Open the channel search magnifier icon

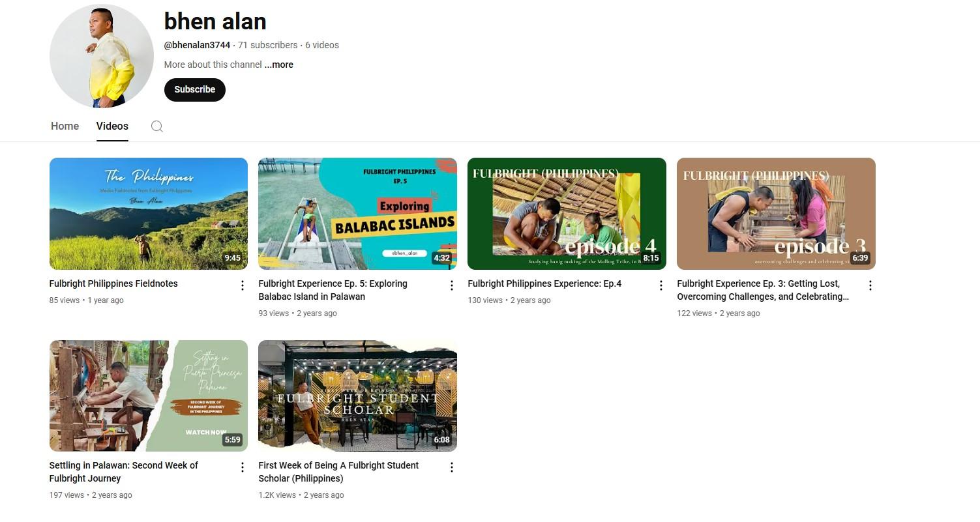point(156,126)
